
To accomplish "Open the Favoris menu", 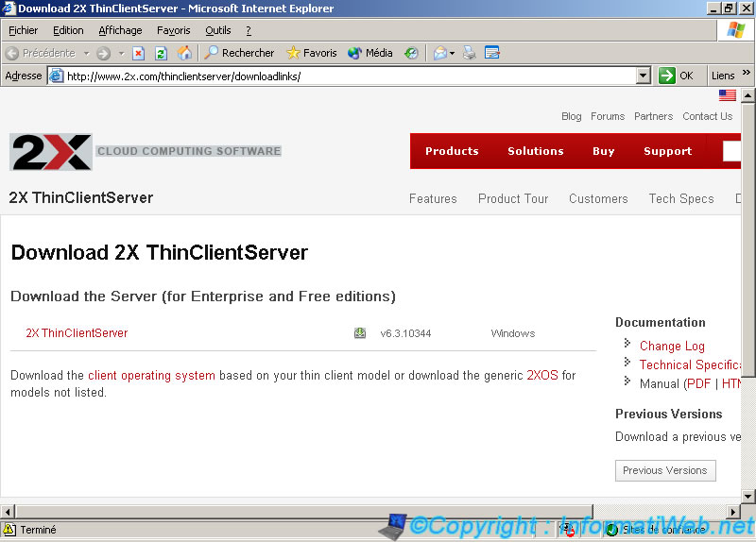I will tap(174, 31).
